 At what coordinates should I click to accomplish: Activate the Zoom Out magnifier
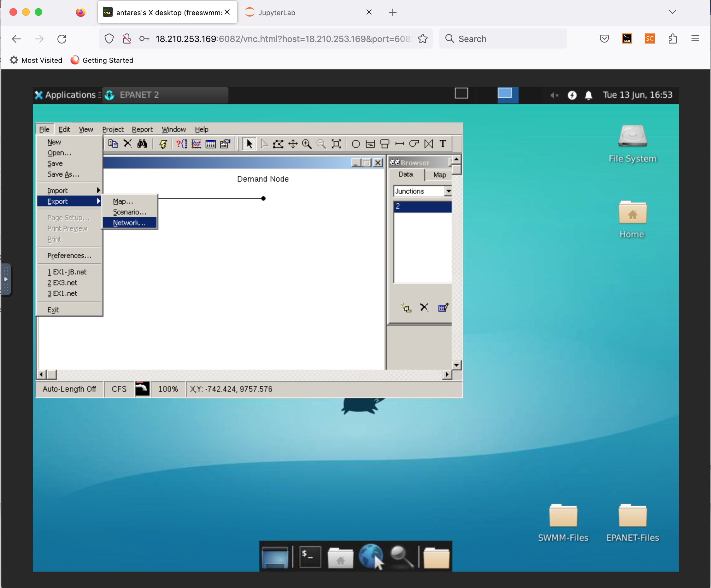pyautogui.click(x=321, y=144)
